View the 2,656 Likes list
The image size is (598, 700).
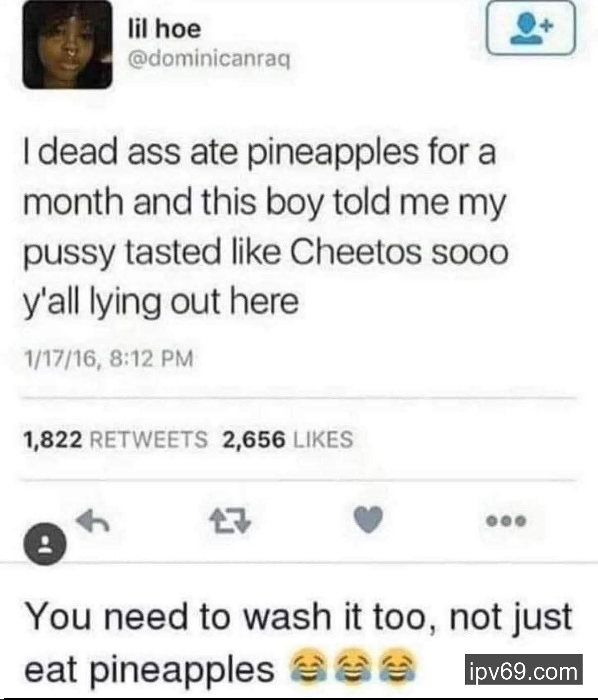coord(288,439)
